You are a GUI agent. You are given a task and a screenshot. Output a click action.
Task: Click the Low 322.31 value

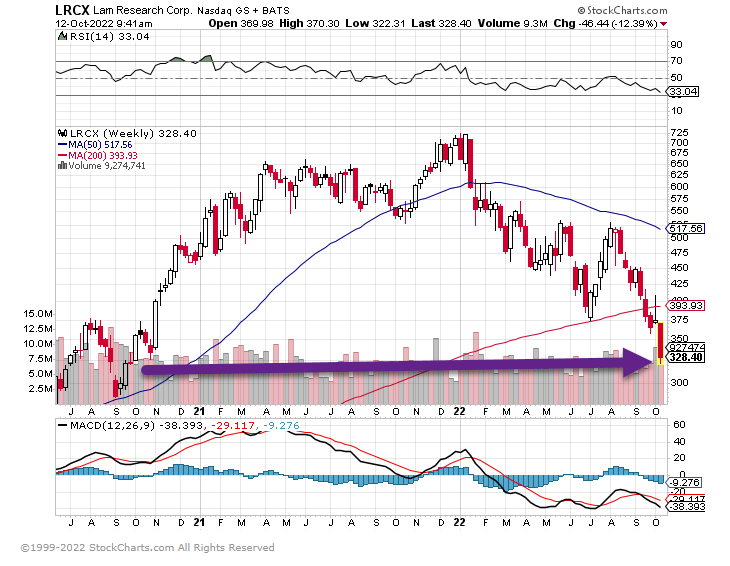click(375, 23)
